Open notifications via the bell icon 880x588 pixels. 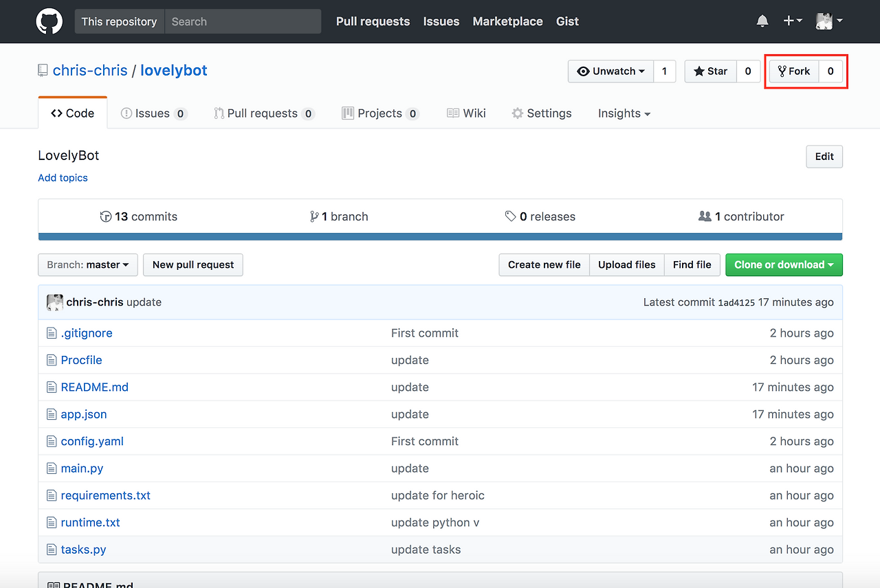(x=762, y=21)
